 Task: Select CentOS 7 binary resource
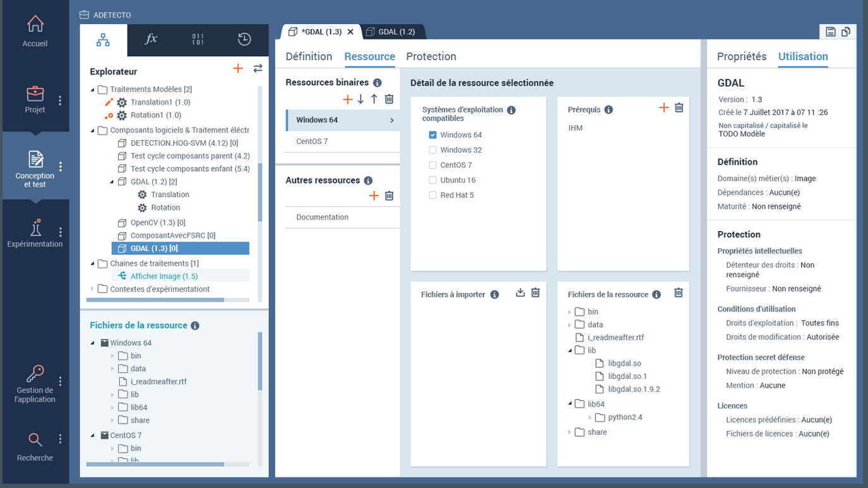(x=312, y=141)
